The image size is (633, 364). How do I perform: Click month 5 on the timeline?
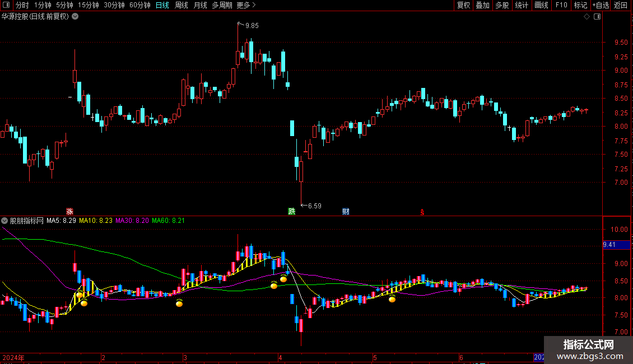point(375,357)
